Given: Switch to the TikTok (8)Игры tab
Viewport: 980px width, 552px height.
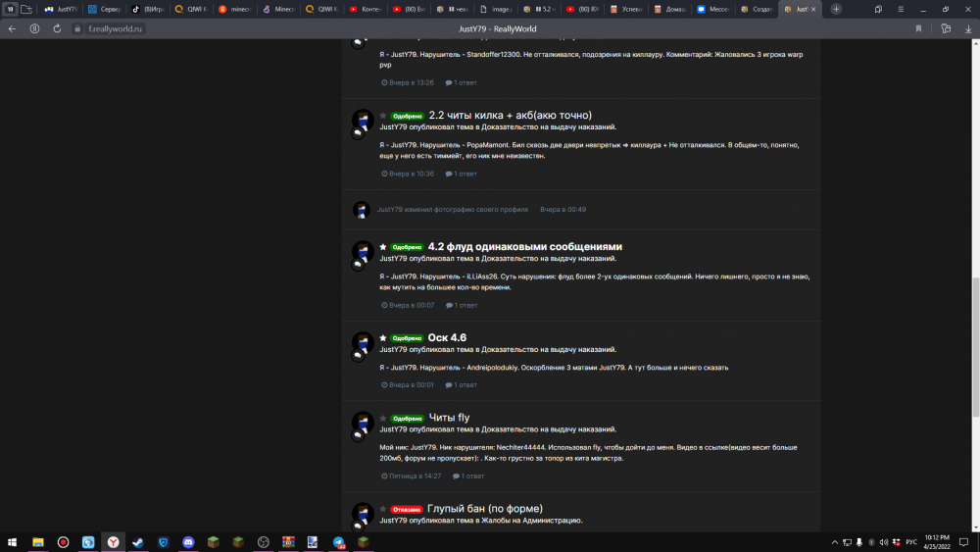Looking at the screenshot, I should (x=148, y=10).
